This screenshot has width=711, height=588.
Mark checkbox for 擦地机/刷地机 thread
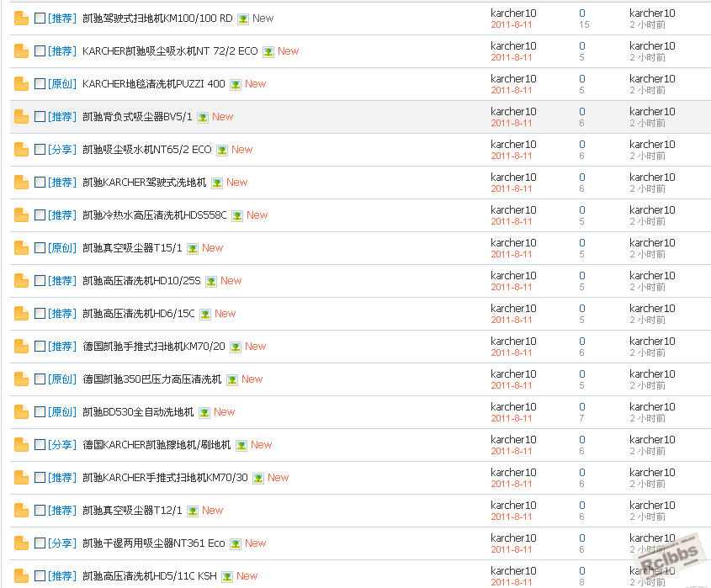pyautogui.click(x=40, y=444)
